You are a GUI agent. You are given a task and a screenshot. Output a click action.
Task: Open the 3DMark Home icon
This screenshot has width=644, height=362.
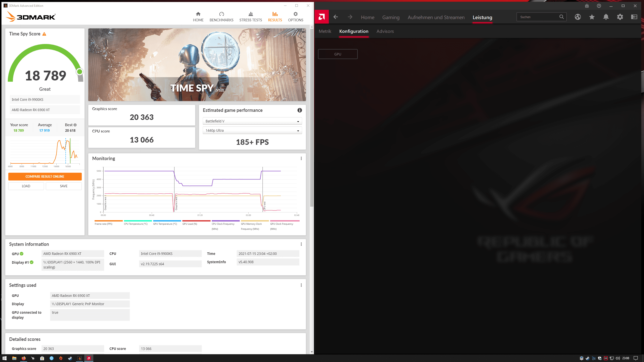tap(198, 14)
